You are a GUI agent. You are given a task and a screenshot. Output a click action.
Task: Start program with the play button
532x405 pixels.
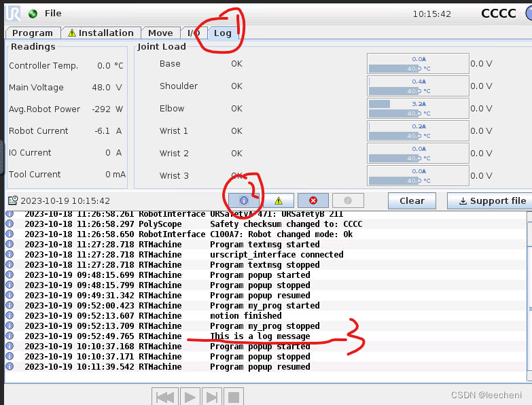190,397
